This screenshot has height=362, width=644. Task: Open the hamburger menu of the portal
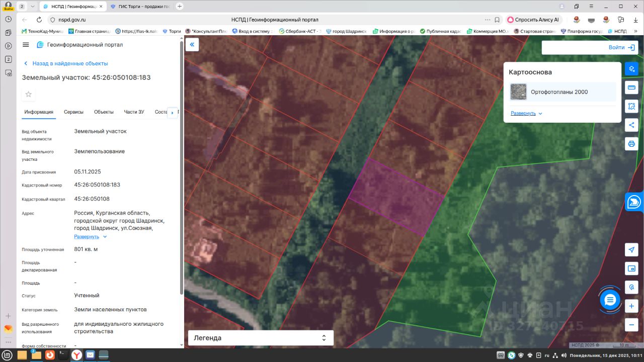coord(26,45)
